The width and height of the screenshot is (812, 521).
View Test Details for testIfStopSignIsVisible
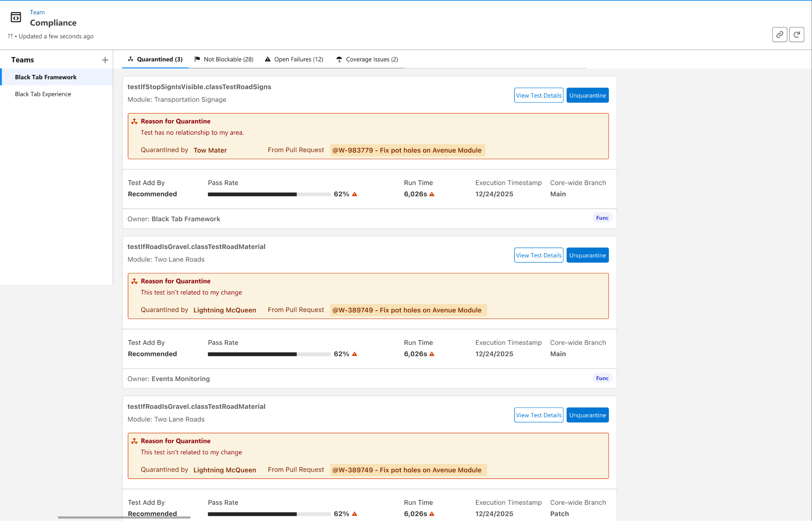[538, 95]
